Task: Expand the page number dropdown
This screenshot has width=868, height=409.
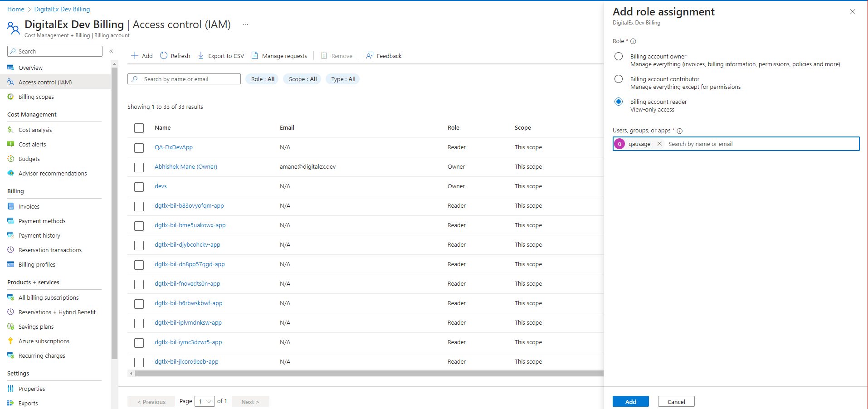Action: (205, 401)
